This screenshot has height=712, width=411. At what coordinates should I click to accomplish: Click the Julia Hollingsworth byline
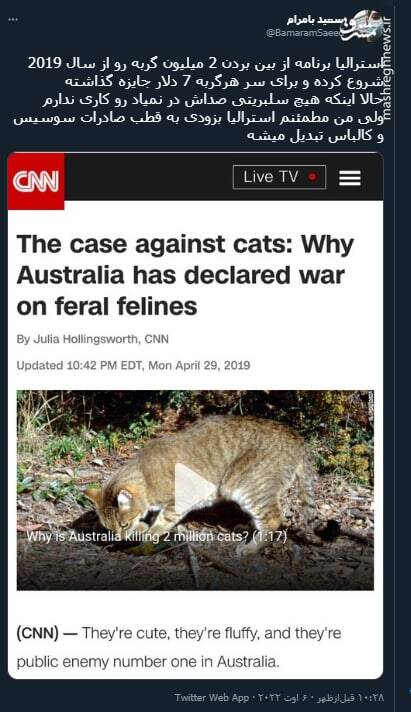tap(93, 339)
